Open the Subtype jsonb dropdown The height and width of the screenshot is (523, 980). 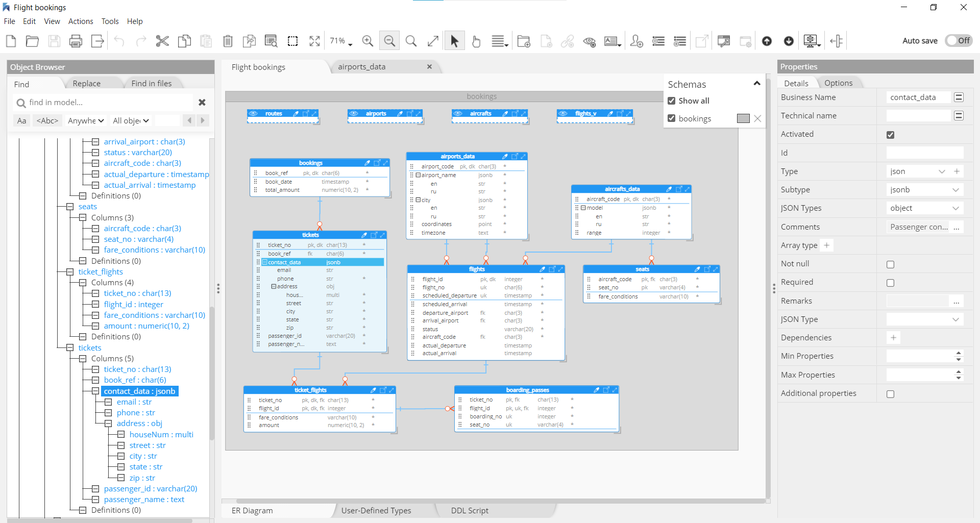point(925,190)
